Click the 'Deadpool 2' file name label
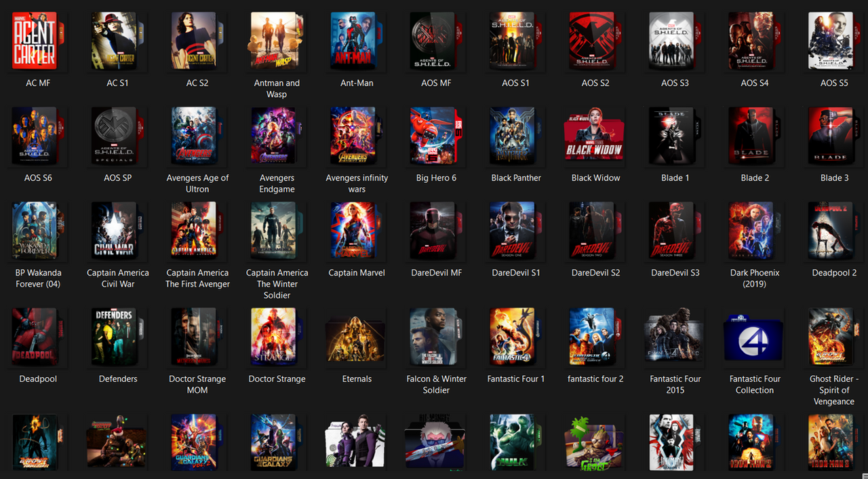Image resolution: width=868 pixels, height=479 pixels. pos(834,273)
